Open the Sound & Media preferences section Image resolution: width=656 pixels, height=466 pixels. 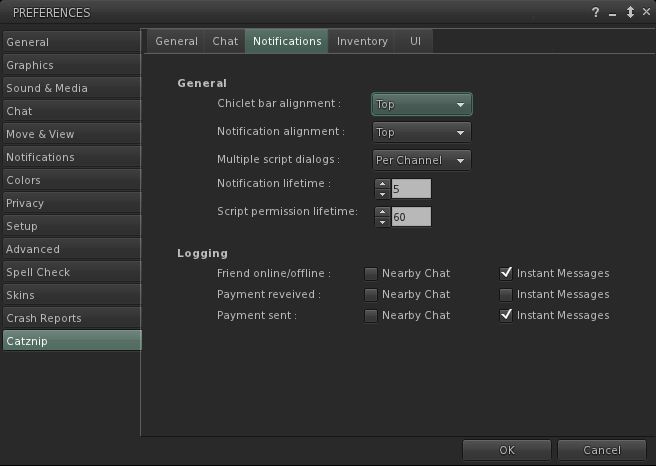tap(71, 88)
